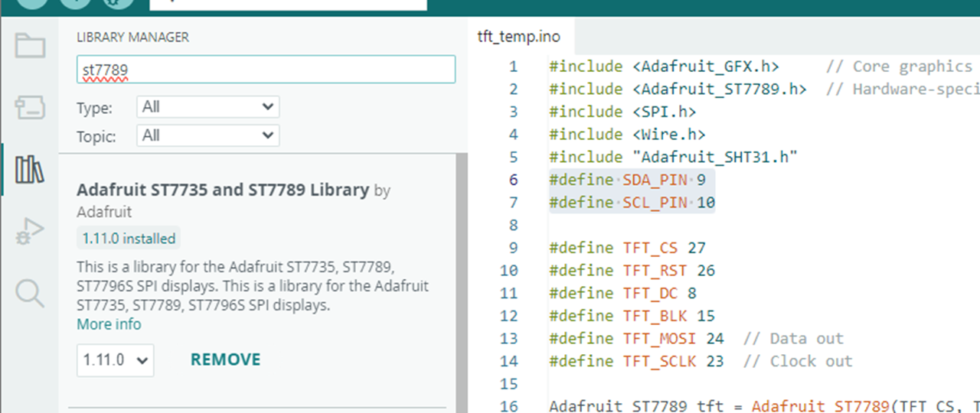Click the library list scrollbar
Viewport: 980px width, 413px height.
coord(461,283)
